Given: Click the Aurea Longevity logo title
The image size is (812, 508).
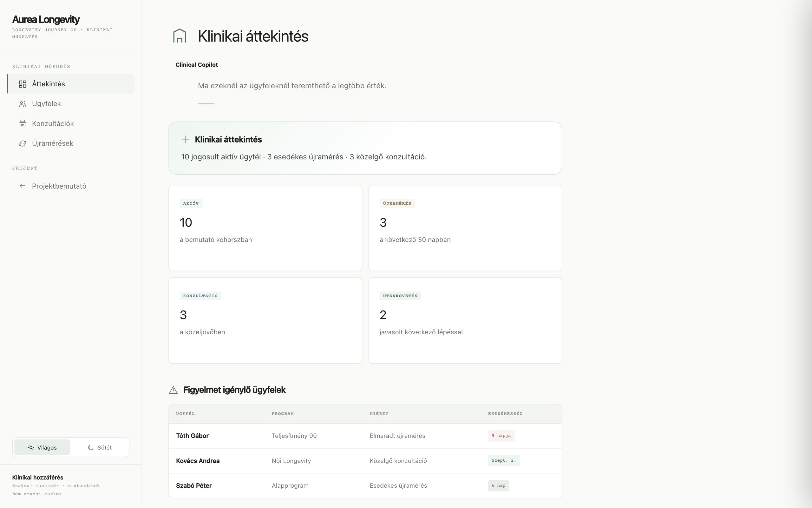Looking at the screenshot, I should click(46, 19).
